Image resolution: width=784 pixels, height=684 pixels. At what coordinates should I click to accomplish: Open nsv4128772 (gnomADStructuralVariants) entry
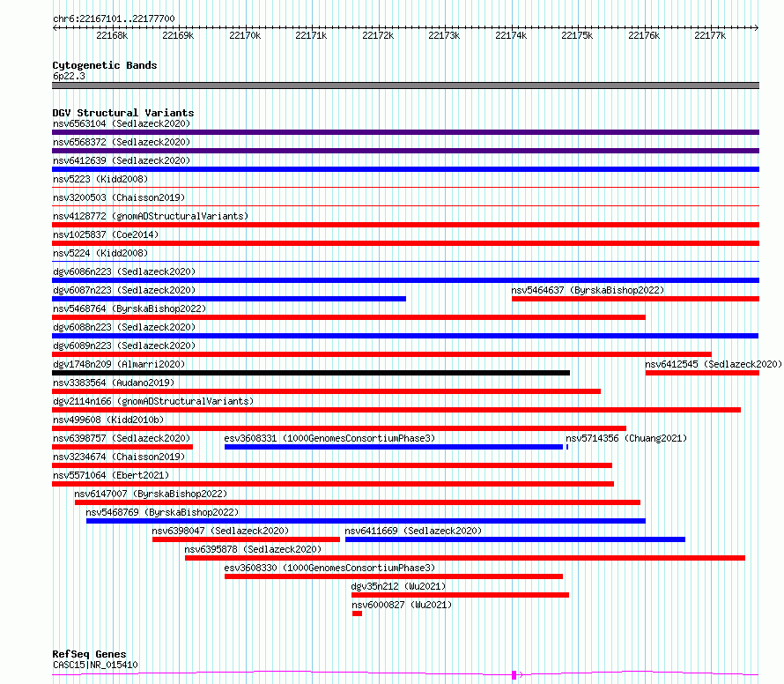coord(151,216)
